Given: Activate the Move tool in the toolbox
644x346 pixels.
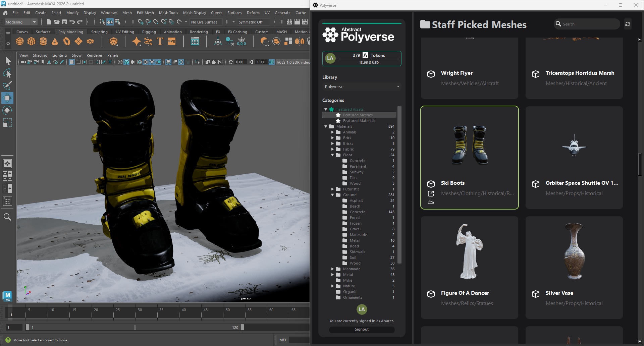Looking at the screenshot, I should click(7, 98).
